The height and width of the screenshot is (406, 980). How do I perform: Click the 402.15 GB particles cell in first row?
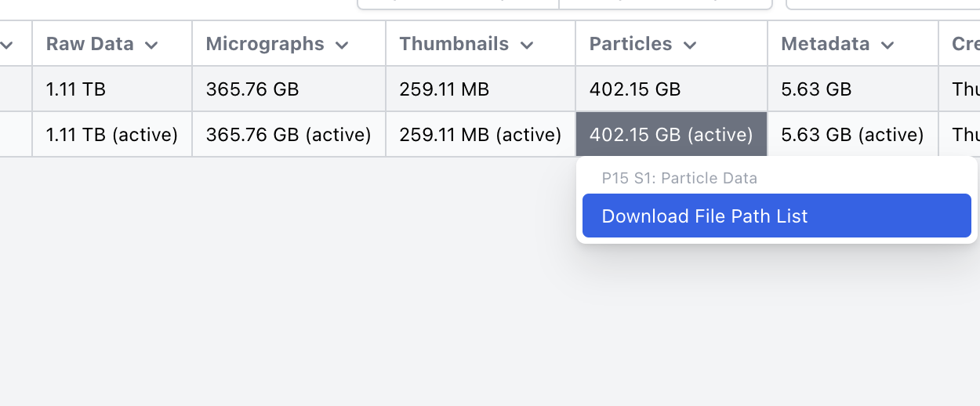(635, 89)
